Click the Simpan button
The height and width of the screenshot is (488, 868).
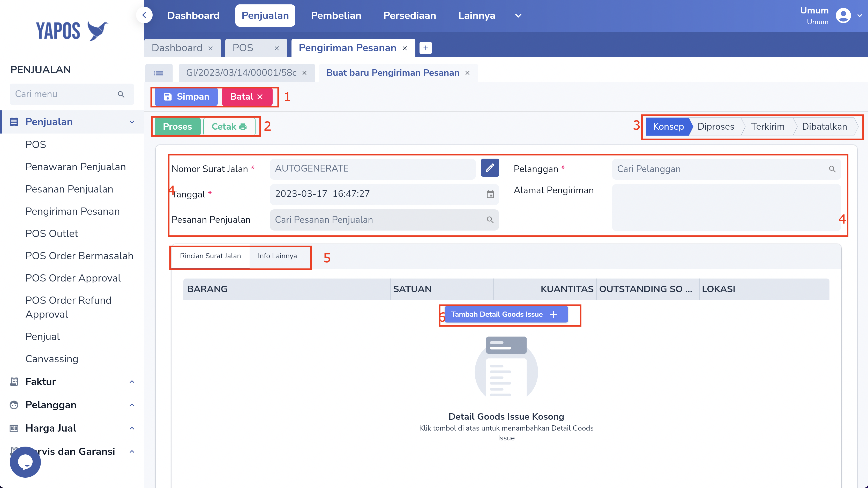[x=186, y=97]
